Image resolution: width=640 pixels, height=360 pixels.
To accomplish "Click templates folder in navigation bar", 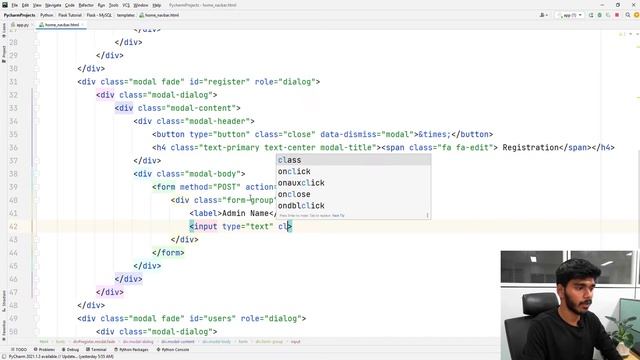I will (126, 15).
